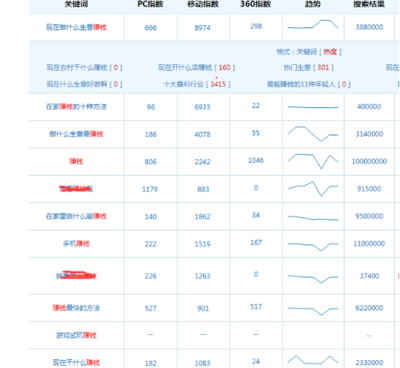Select mobile index value 883
The image size is (400, 368).
click(203, 189)
